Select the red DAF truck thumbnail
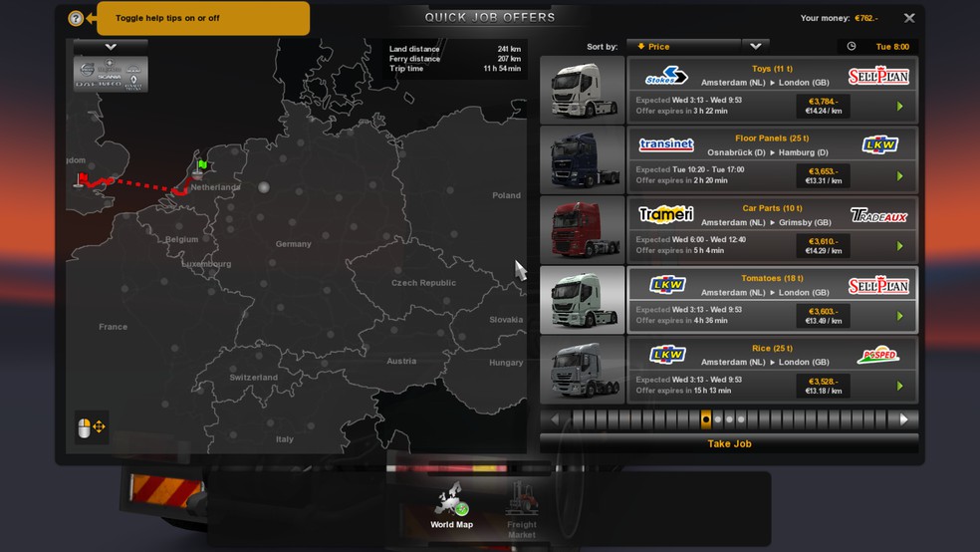The width and height of the screenshot is (980, 552). pyautogui.click(x=582, y=229)
